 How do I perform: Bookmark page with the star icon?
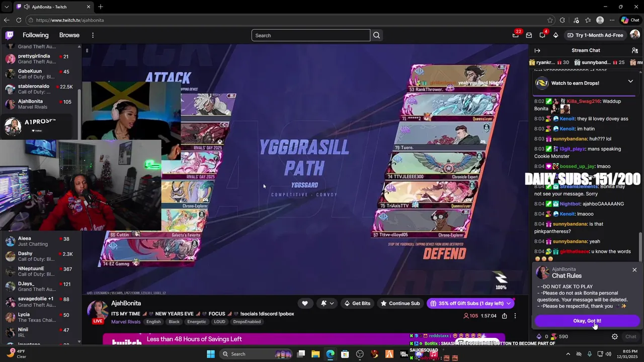click(550, 20)
